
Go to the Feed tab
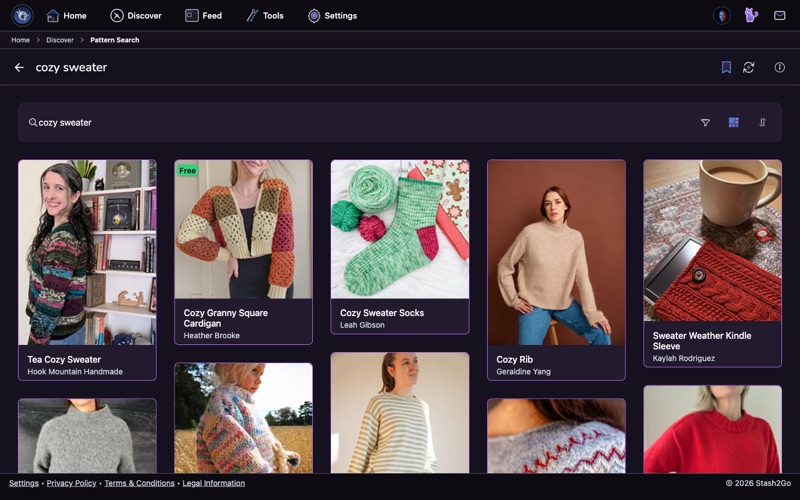203,16
